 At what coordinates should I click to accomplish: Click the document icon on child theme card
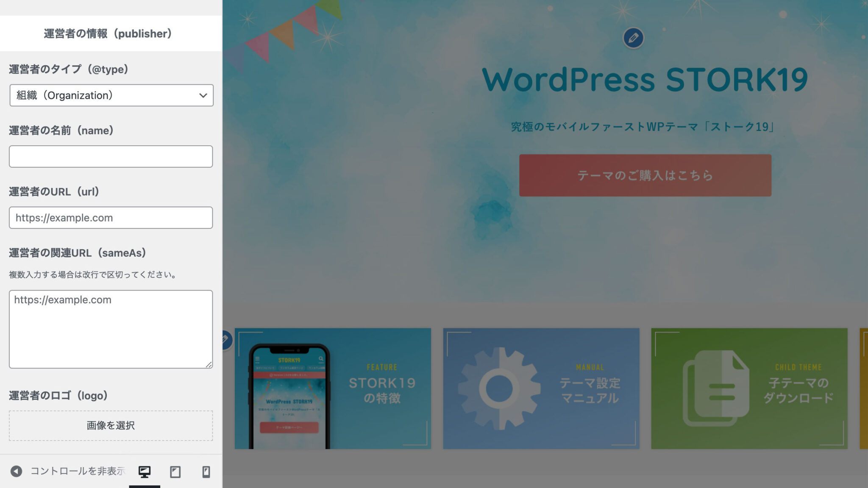click(x=715, y=388)
